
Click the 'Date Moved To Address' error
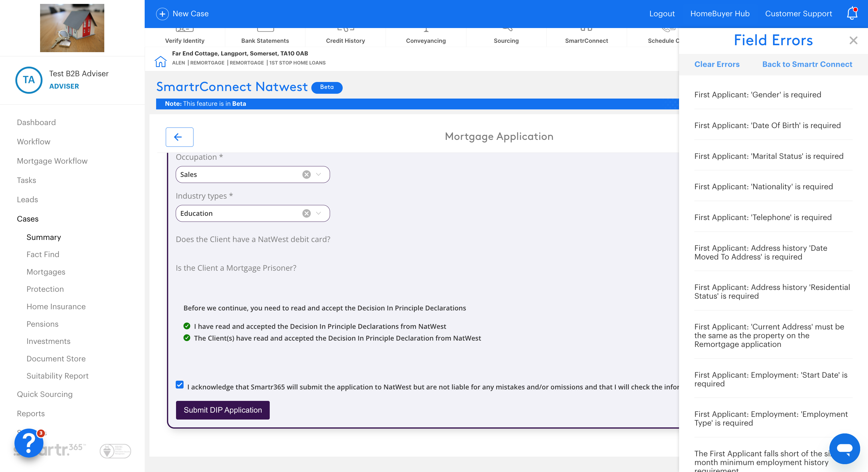coord(761,252)
